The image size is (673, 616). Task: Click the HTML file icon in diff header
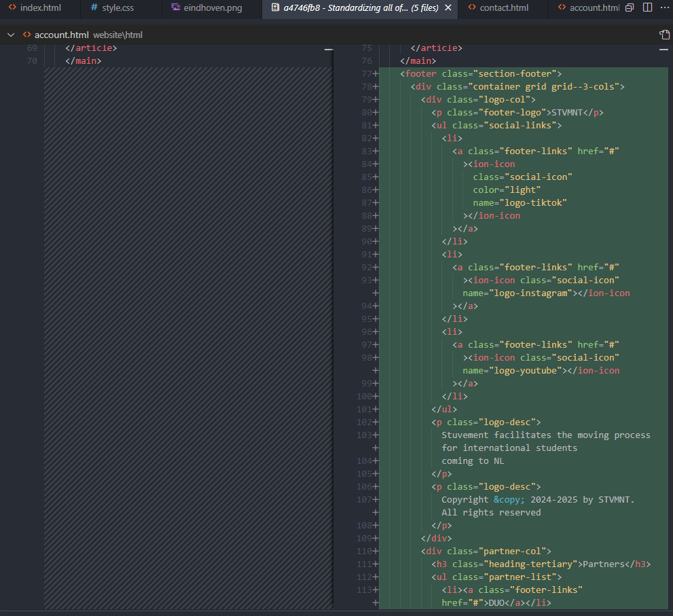pyautogui.click(x=26, y=35)
